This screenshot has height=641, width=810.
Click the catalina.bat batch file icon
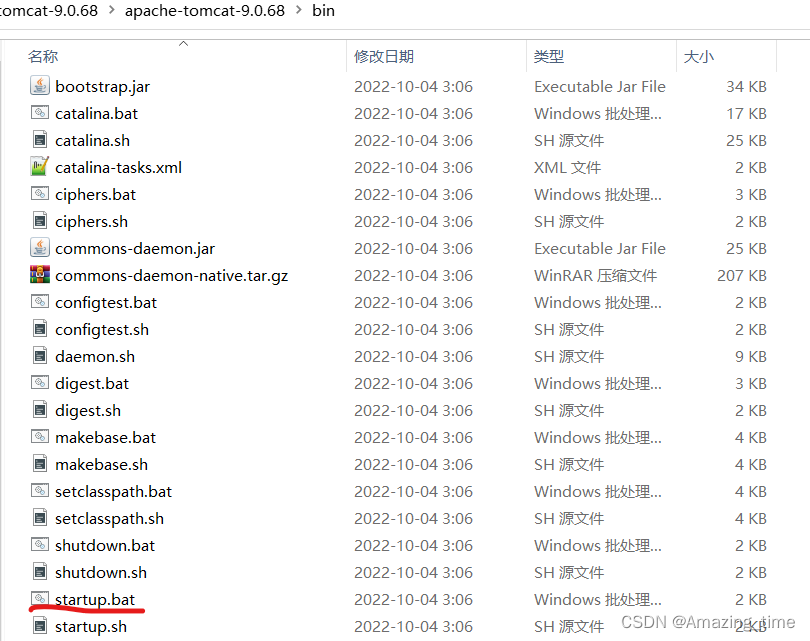pyautogui.click(x=40, y=113)
